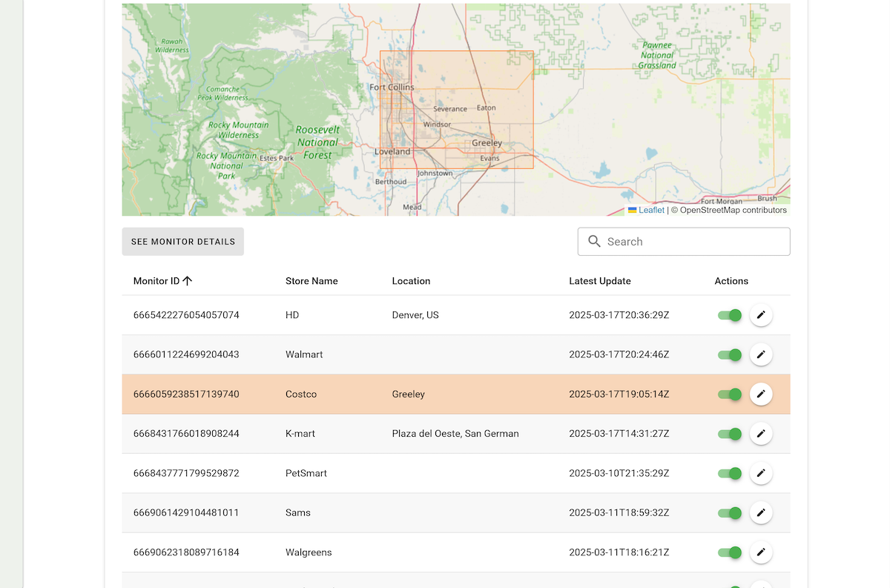Click the magnifier icon in search box
Screen dimensions: 890x588
594,241
